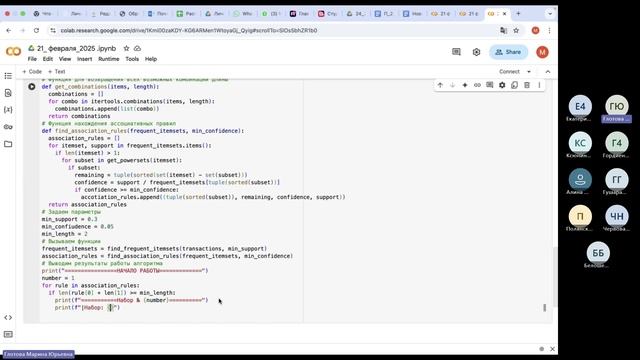Add a new Text cell
Image resolution: width=640 pixels, height=360 pixels.
tap(57, 71)
